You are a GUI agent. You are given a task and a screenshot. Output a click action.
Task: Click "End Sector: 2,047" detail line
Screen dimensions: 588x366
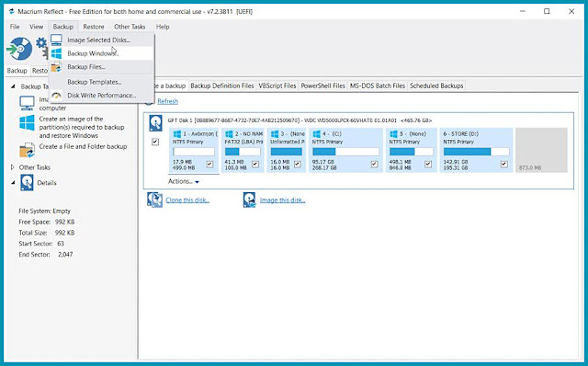46,254
